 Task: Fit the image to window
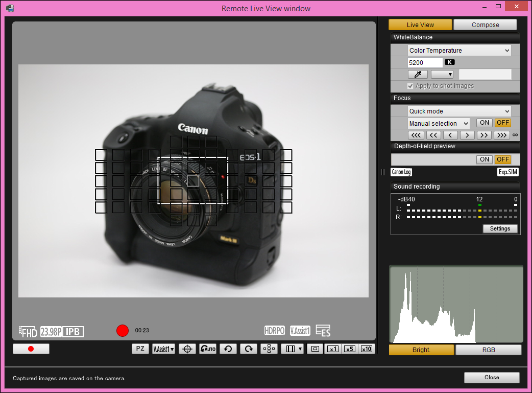(315, 349)
